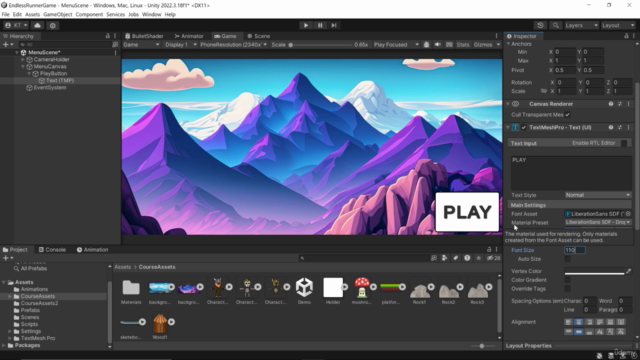The width and height of the screenshot is (640, 360).
Task: Select left horizontal text alignment
Action: click(569, 322)
